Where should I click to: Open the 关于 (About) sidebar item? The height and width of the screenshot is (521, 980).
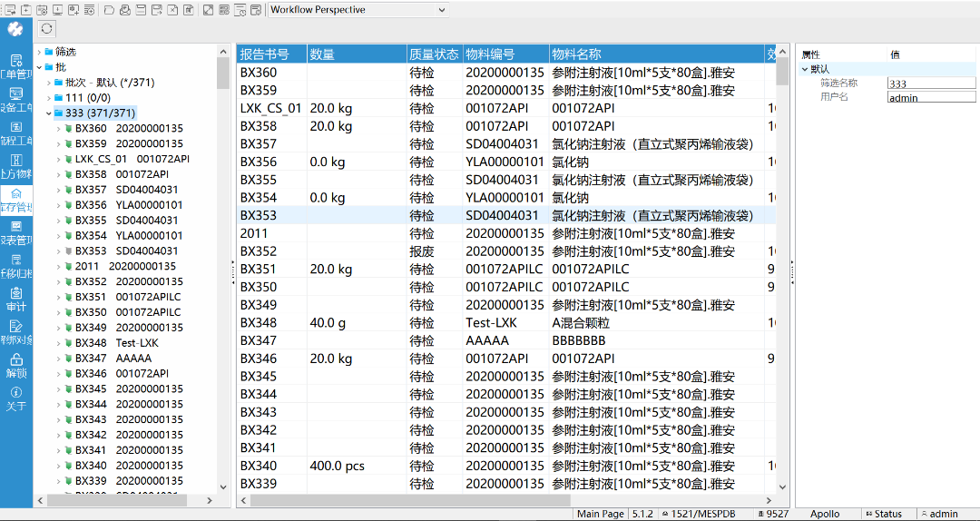(15, 398)
